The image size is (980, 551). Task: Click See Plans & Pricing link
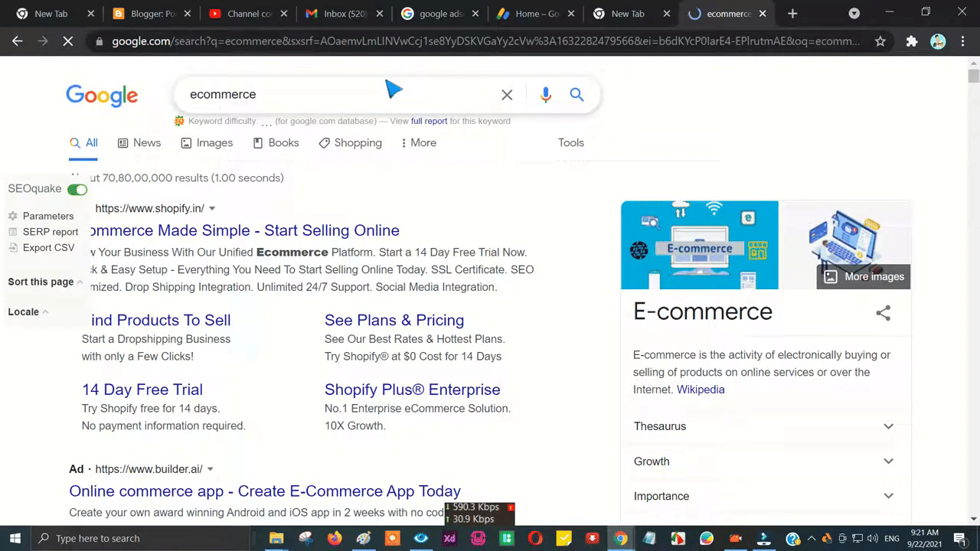394,320
